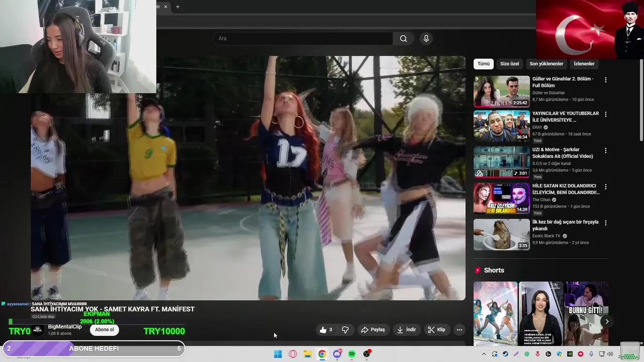This screenshot has width=644, height=362.
Task: Select the 'Tümü' filter chip
Action: pyautogui.click(x=484, y=64)
